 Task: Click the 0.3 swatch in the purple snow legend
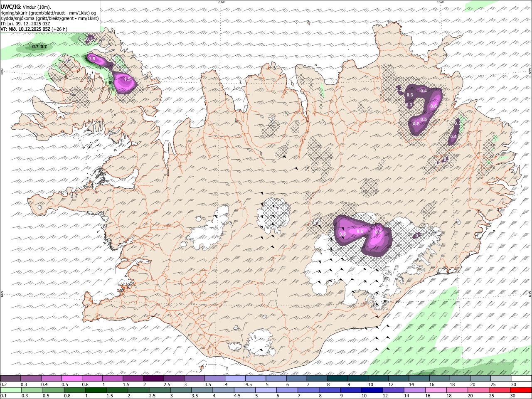31,379
